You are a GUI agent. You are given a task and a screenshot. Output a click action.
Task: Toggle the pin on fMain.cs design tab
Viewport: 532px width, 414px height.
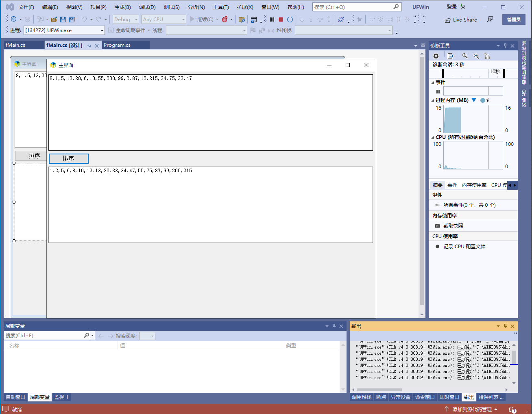pyautogui.click(x=89, y=46)
